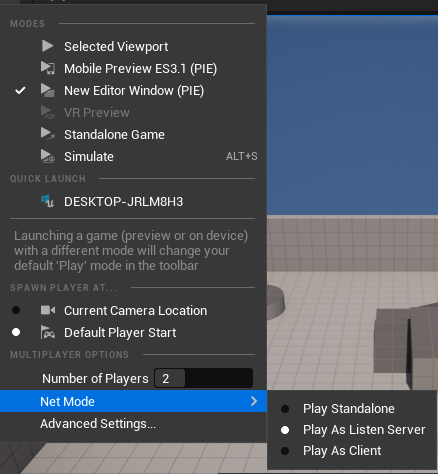Click Default Player Start label
The image size is (438, 474).
pyautogui.click(x=120, y=332)
